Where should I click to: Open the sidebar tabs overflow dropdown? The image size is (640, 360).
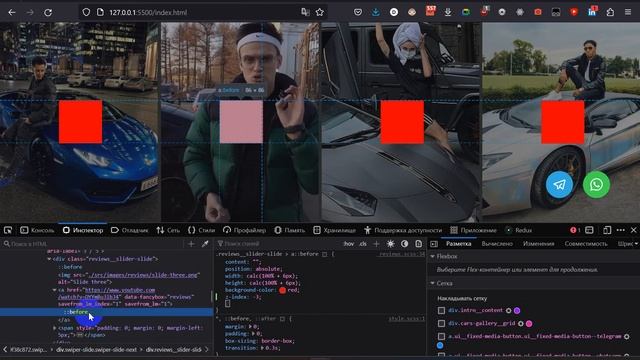pyautogui.click(x=636, y=244)
